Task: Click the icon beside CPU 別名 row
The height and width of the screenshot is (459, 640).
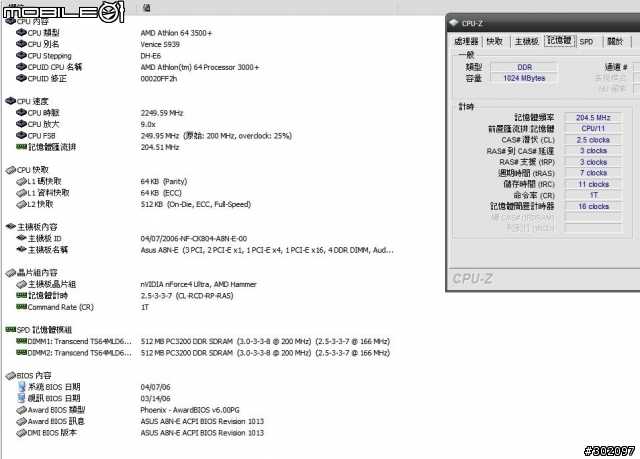Action: [x=21, y=44]
